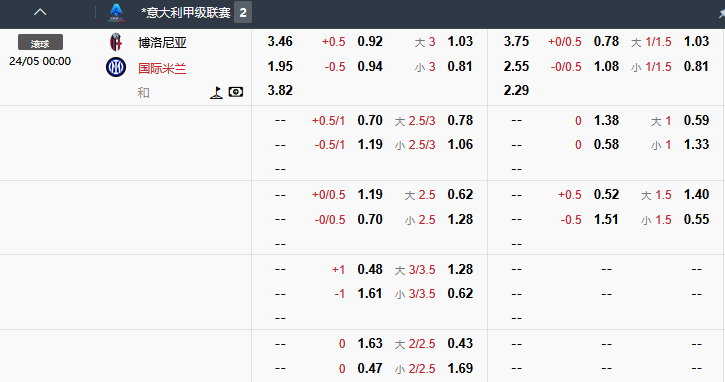Select -0.5/1 handicap odds 1.19
The width and height of the screenshot is (725, 382).
click(370, 144)
